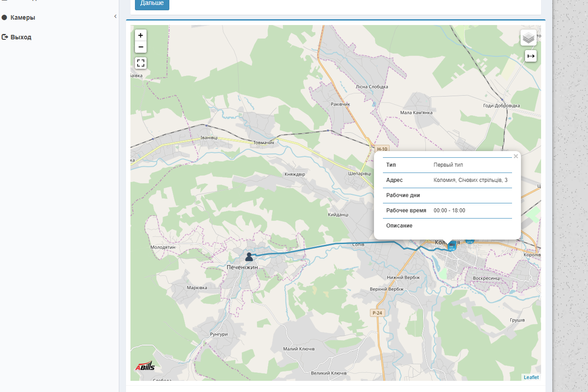
Task: Click the ABillS logo on the map
Action: 145,366
